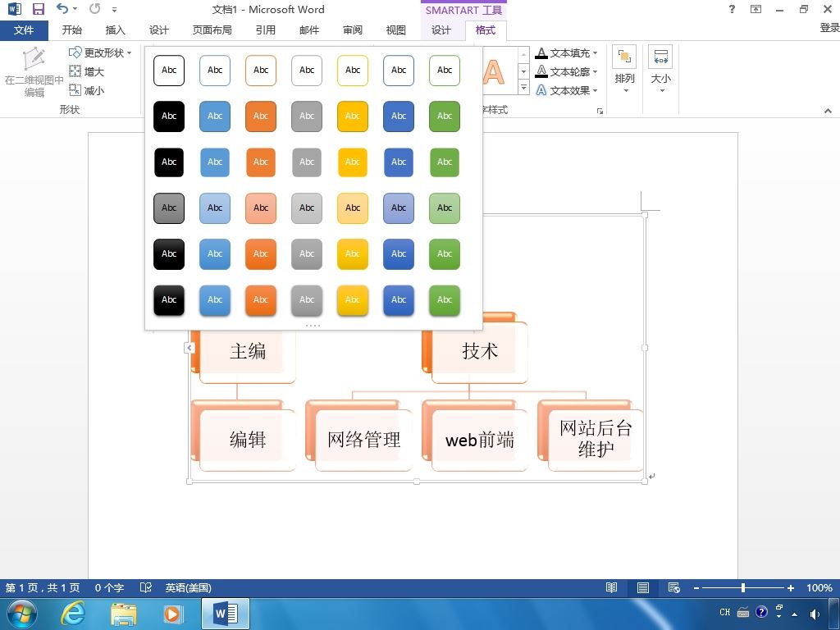Open the 文件 tab
Viewport: 840px width, 630px height.
coord(24,30)
